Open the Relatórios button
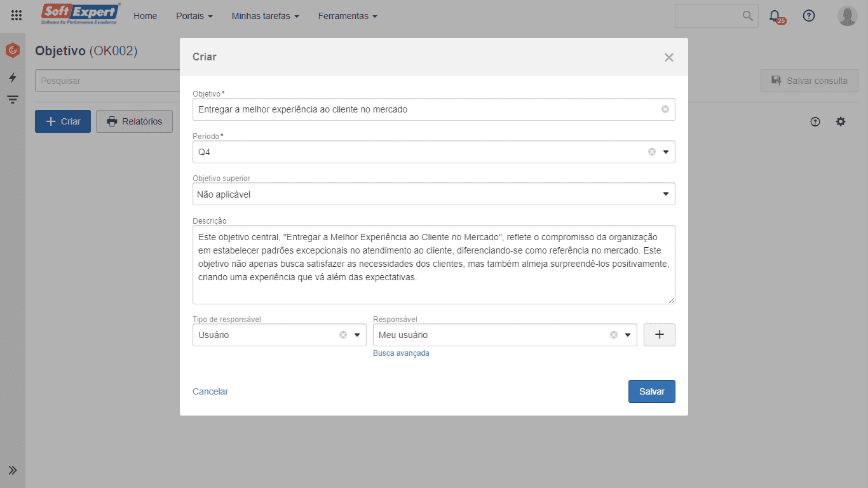 (134, 121)
